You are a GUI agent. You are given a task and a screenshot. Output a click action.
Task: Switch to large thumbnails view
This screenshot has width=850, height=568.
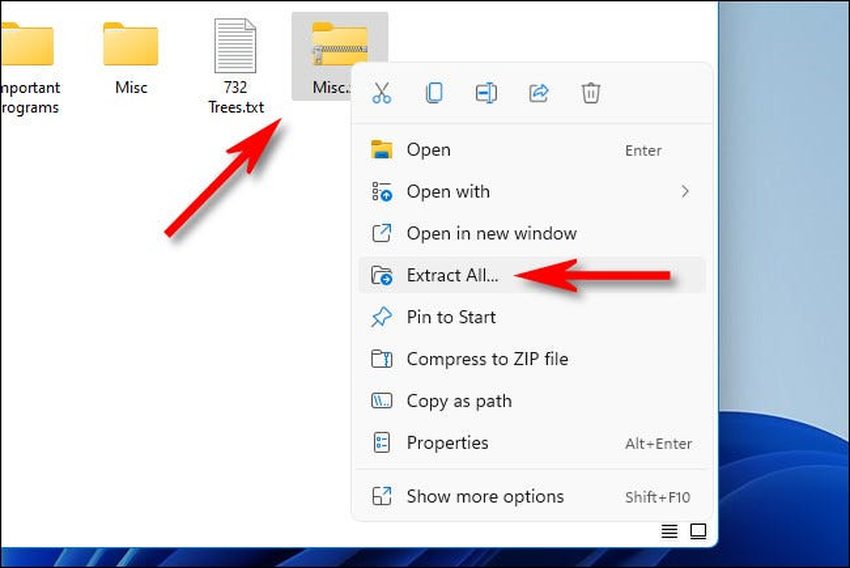[x=698, y=531]
